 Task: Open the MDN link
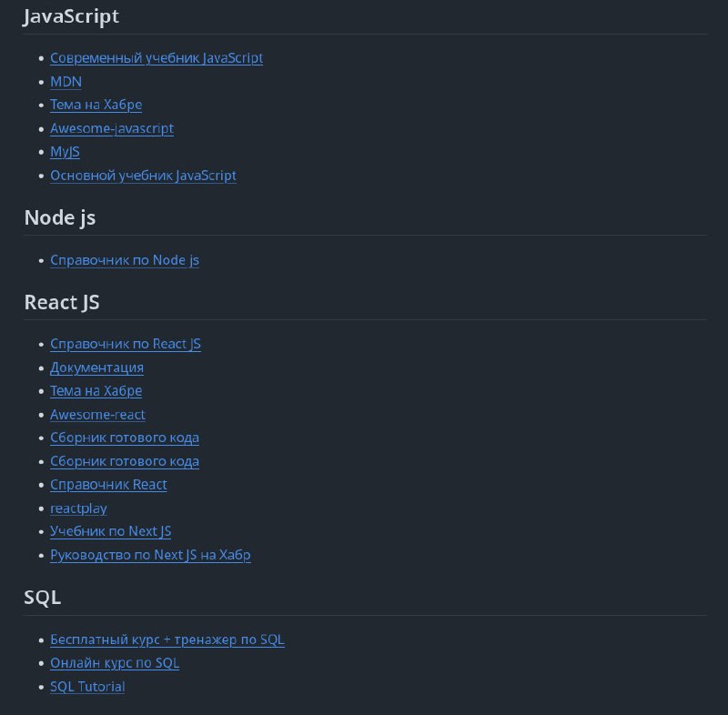click(x=66, y=82)
